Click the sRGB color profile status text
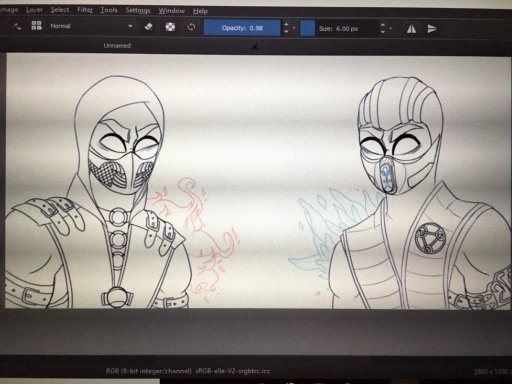The height and width of the screenshot is (384, 512). [232, 371]
